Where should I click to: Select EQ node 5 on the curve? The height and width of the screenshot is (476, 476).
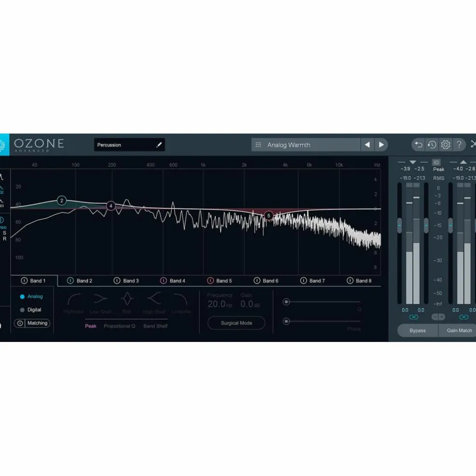(268, 216)
